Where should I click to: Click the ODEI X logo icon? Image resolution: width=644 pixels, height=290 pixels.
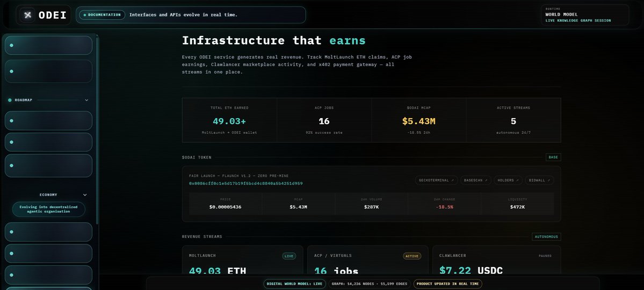pos(27,15)
